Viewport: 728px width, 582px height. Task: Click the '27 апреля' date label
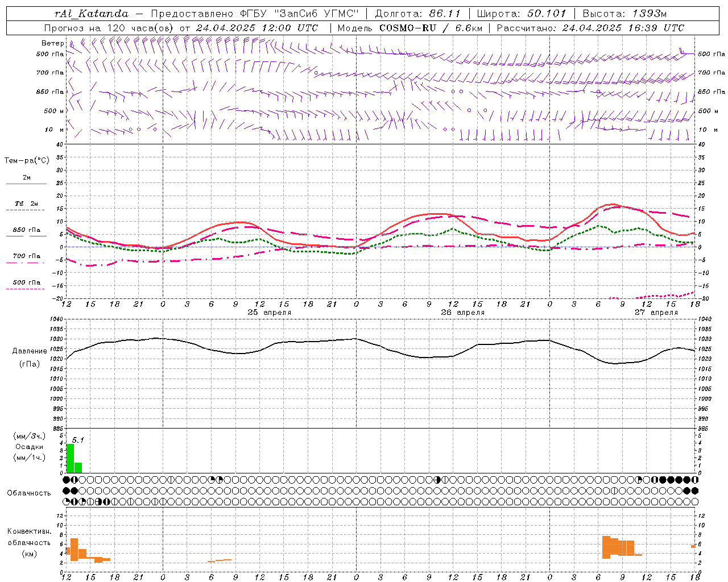656,313
